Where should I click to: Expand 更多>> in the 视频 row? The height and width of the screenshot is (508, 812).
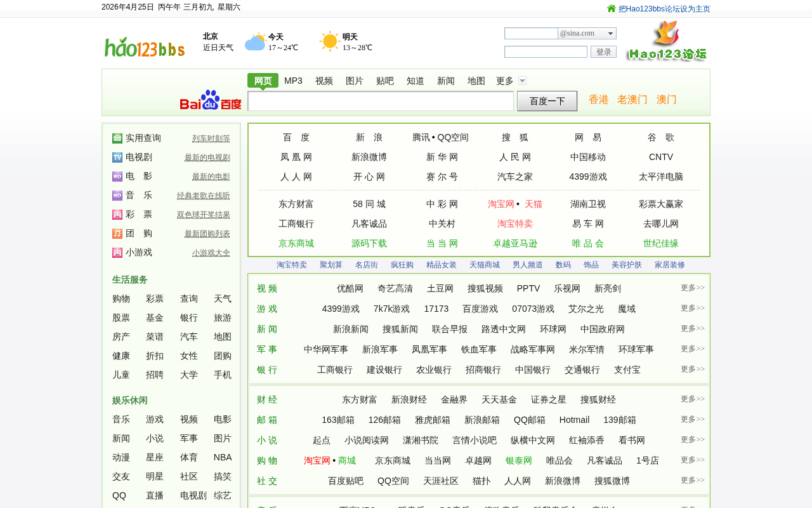pyautogui.click(x=692, y=288)
